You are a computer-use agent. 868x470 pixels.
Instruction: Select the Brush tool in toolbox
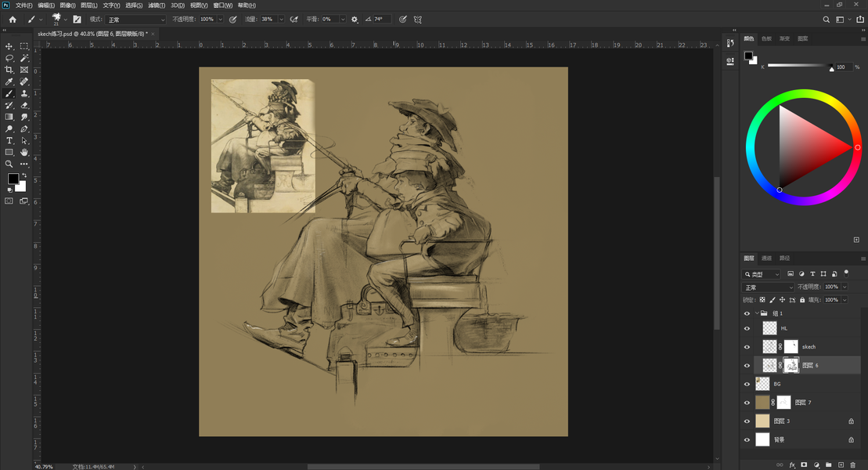9,94
